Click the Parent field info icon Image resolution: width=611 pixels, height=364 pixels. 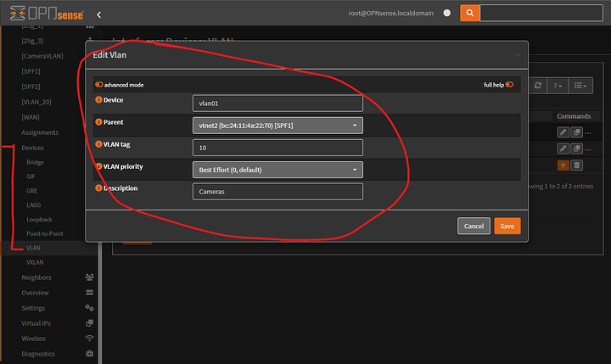[x=98, y=121]
